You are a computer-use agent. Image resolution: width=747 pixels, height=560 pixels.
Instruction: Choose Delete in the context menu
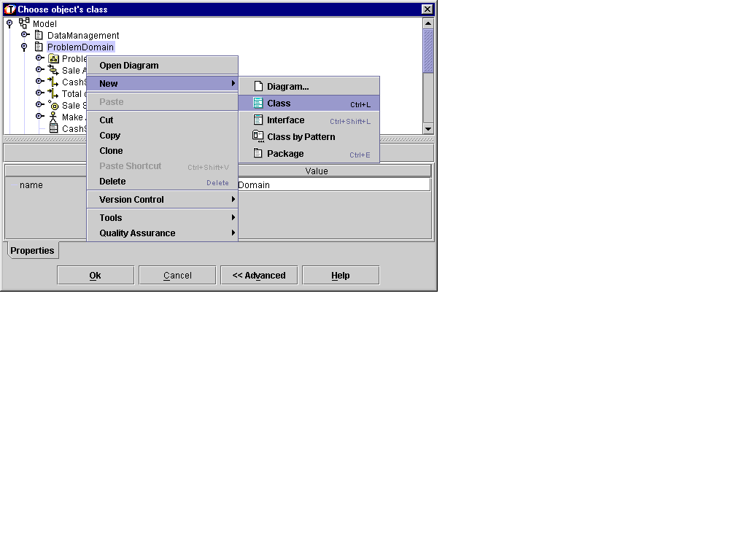click(112, 182)
